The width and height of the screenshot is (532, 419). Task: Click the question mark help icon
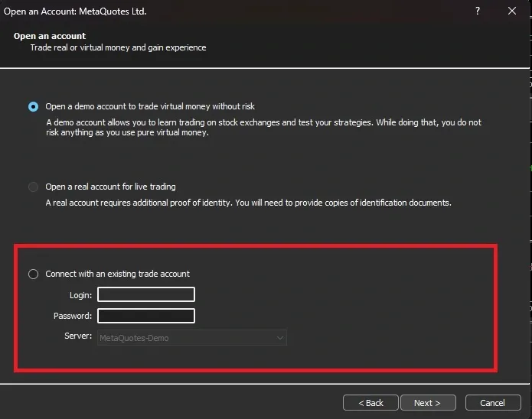click(478, 11)
